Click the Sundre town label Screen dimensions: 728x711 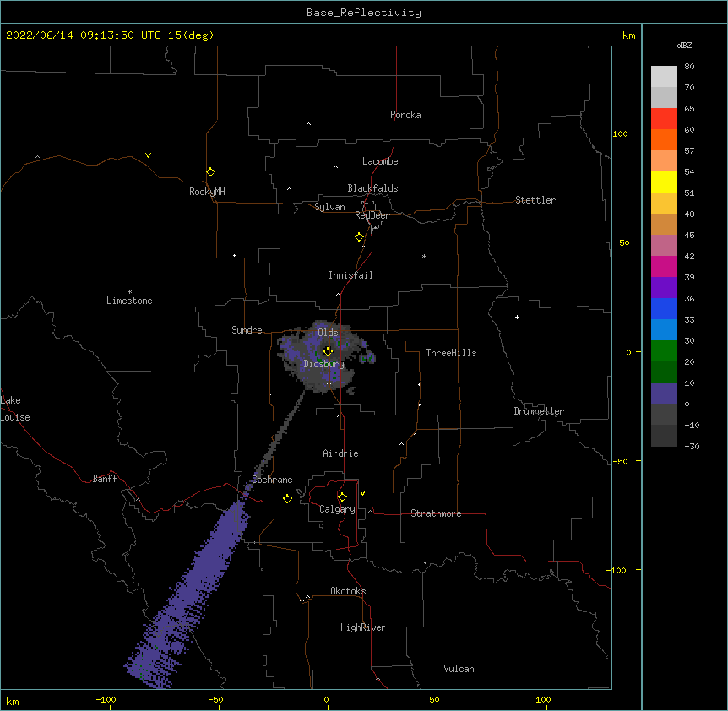(x=247, y=330)
